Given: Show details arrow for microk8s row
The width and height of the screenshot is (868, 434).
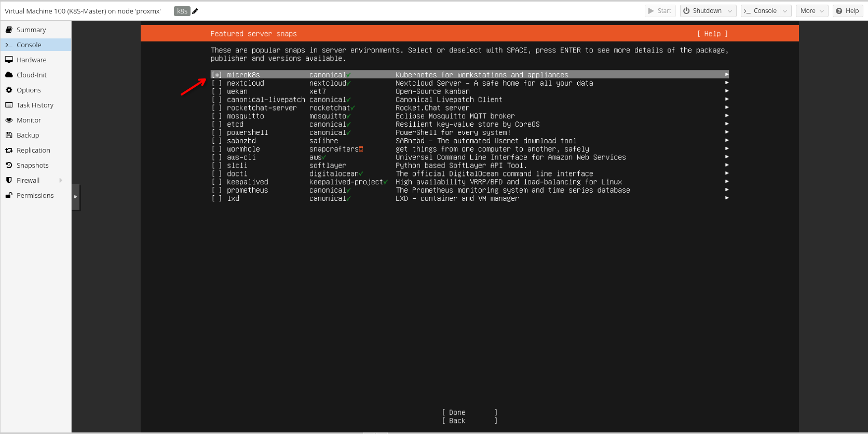Looking at the screenshot, I should click(x=727, y=75).
